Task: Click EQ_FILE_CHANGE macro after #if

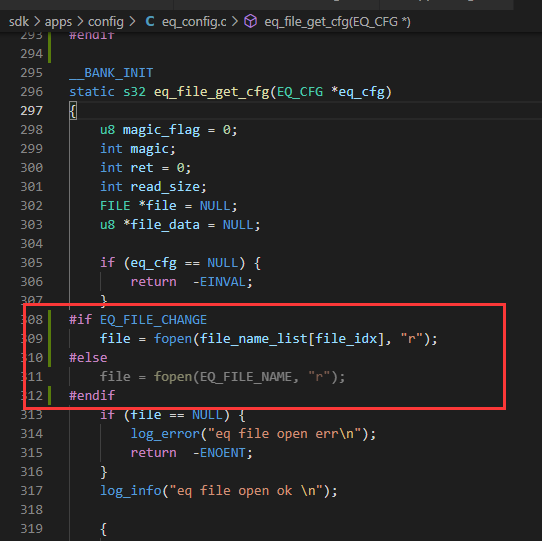Action: tap(153, 320)
